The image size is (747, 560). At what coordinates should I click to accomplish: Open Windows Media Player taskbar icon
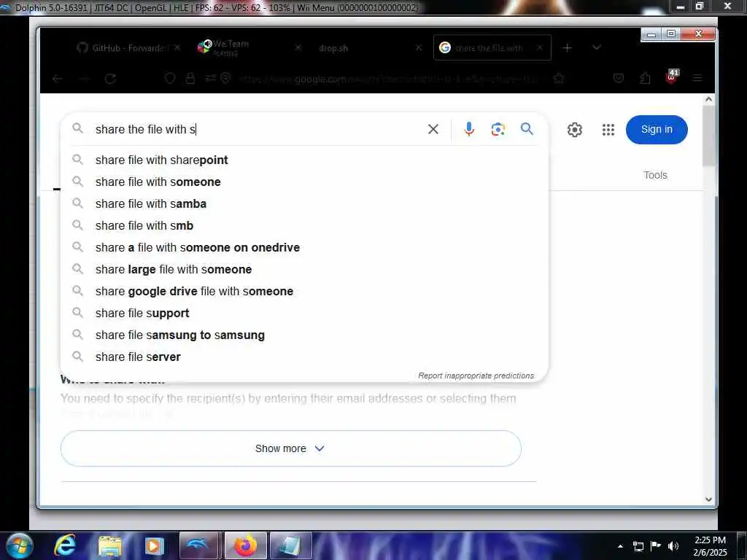154,545
